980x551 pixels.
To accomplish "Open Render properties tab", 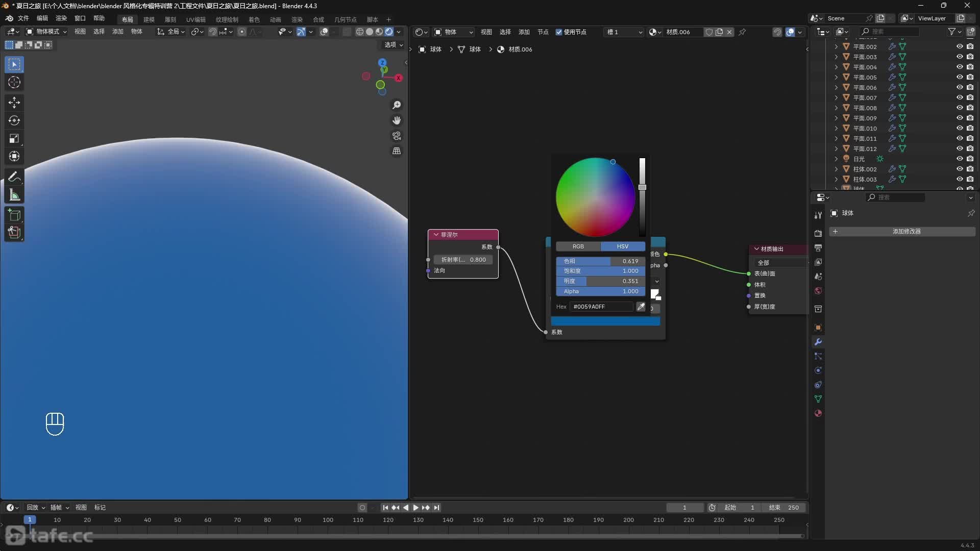I will tap(818, 233).
